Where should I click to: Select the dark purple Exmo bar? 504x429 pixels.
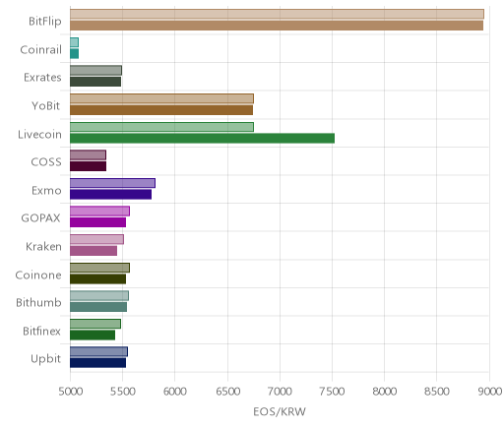(111, 195)
